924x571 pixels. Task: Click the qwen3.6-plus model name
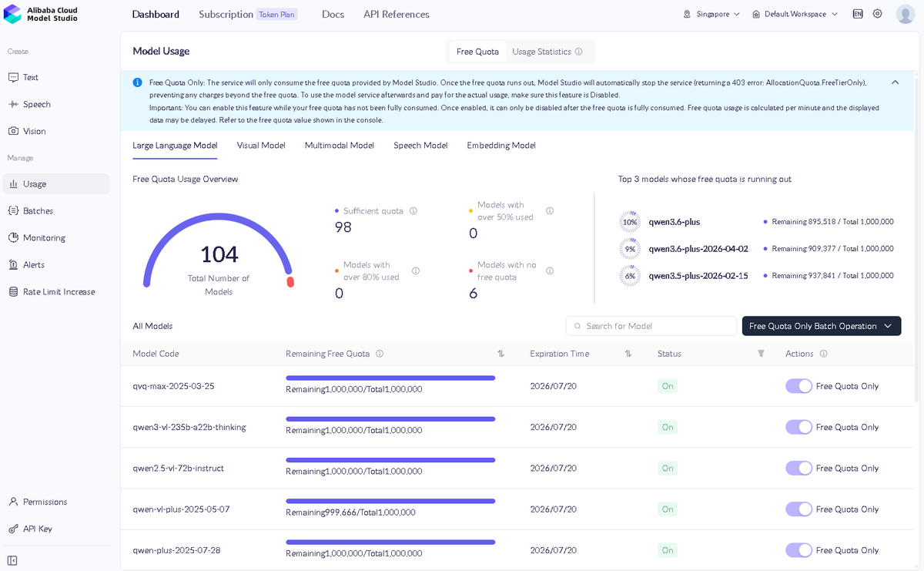pyautogui.click(x=675, y=222)
